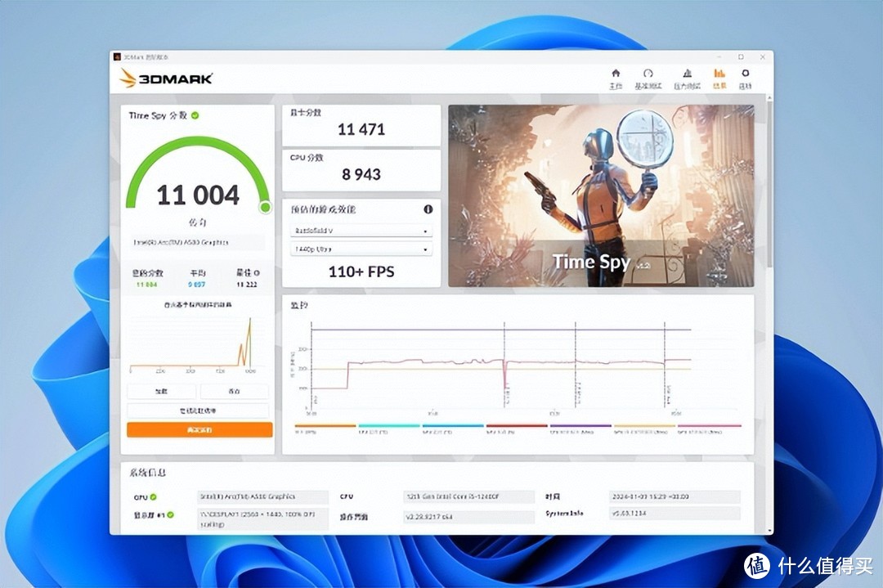Viewport: 883px width, 588px height.
Task: Click the Time Spy preview image
Action: click(x=601, y=196)
